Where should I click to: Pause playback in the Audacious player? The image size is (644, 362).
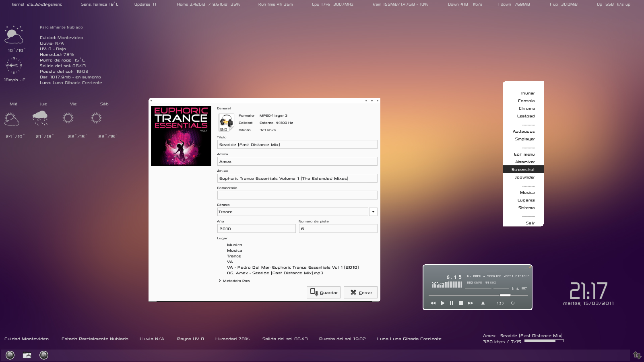(452, 303)
